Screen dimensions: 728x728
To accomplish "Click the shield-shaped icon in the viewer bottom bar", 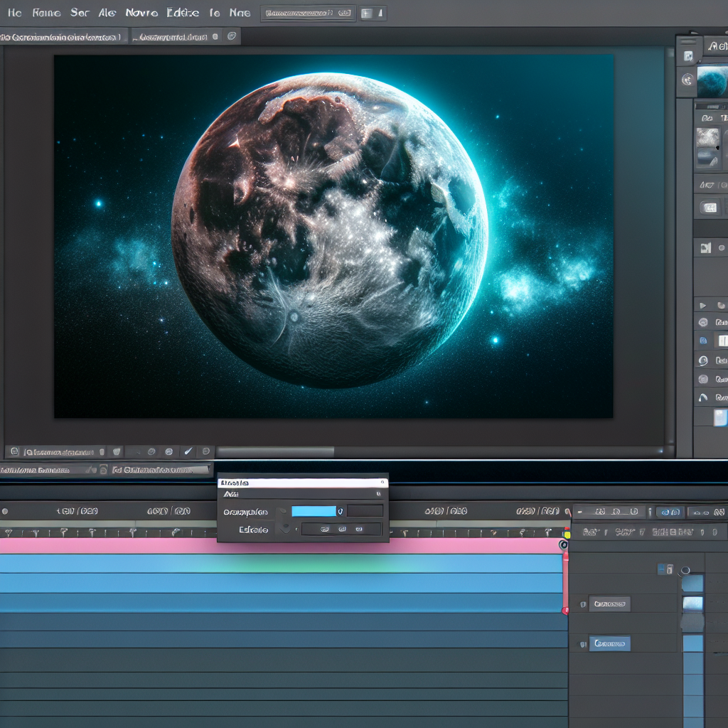I will point(117,451).
